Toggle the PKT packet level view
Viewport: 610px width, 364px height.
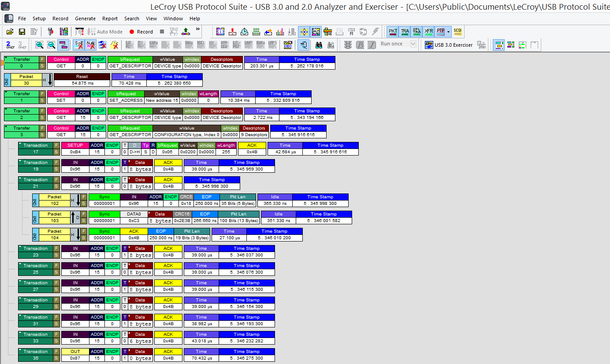[x=393, y=32]
